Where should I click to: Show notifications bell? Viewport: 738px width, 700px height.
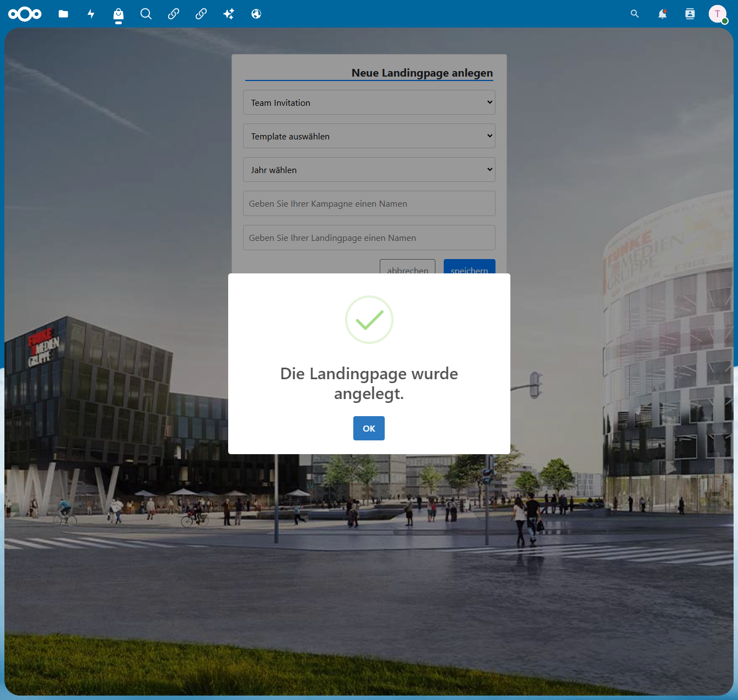[662, 14]
